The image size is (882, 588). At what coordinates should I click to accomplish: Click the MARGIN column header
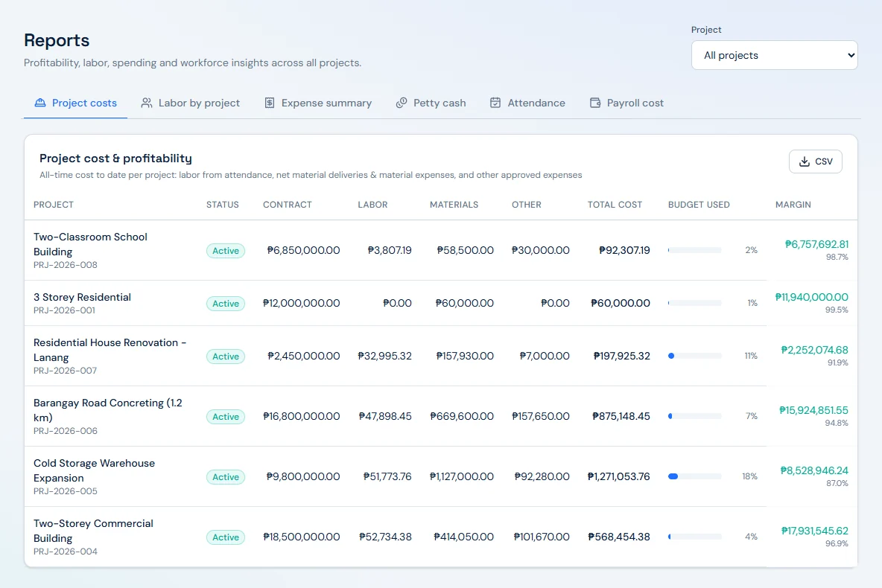click(x=793, y=205)
